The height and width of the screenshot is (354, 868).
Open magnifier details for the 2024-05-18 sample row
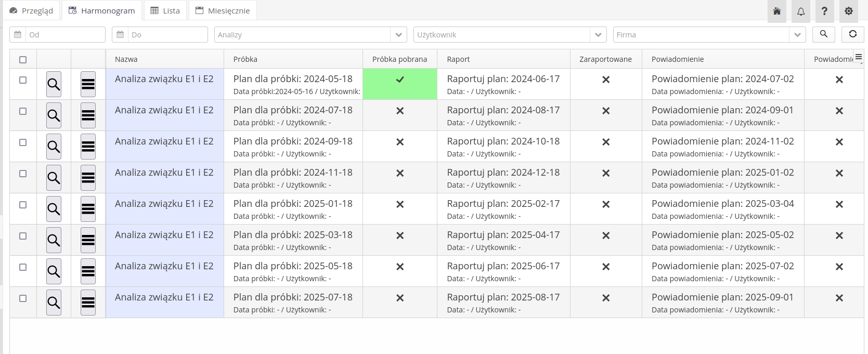pyautogui.click(x=54, y=84)
